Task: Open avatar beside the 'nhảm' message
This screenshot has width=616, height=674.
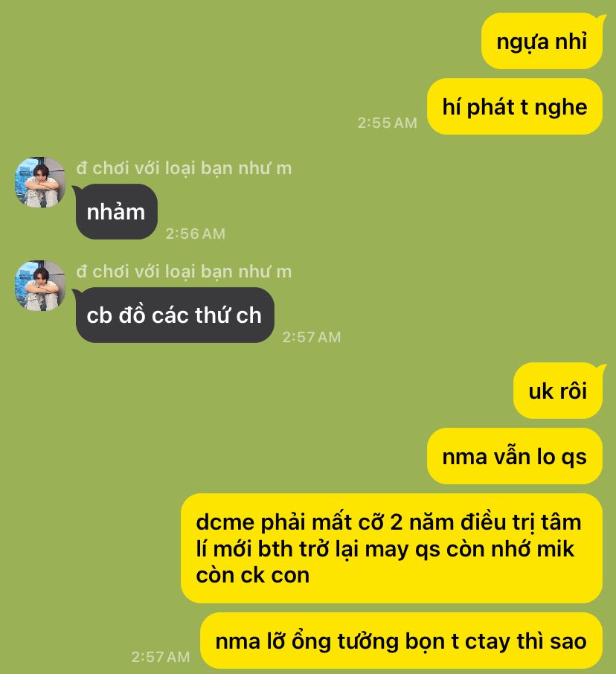Action: coord(40,182)
